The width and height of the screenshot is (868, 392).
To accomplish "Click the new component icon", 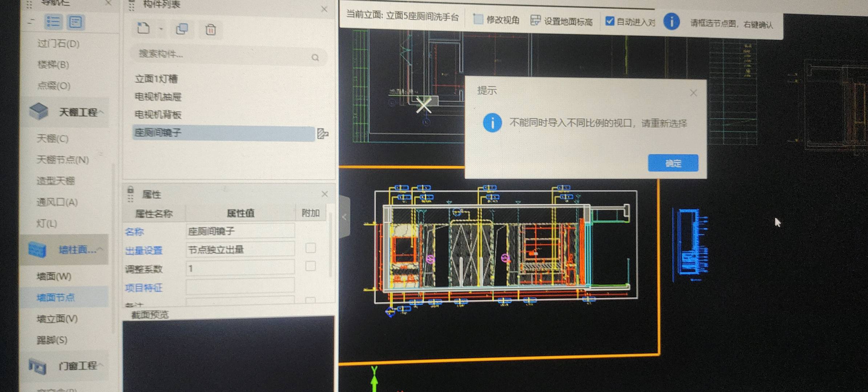I will point(143,28).
